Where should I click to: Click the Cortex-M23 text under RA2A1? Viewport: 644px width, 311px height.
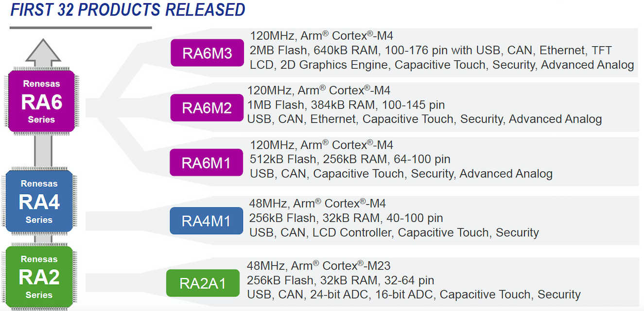pos(356,266)
